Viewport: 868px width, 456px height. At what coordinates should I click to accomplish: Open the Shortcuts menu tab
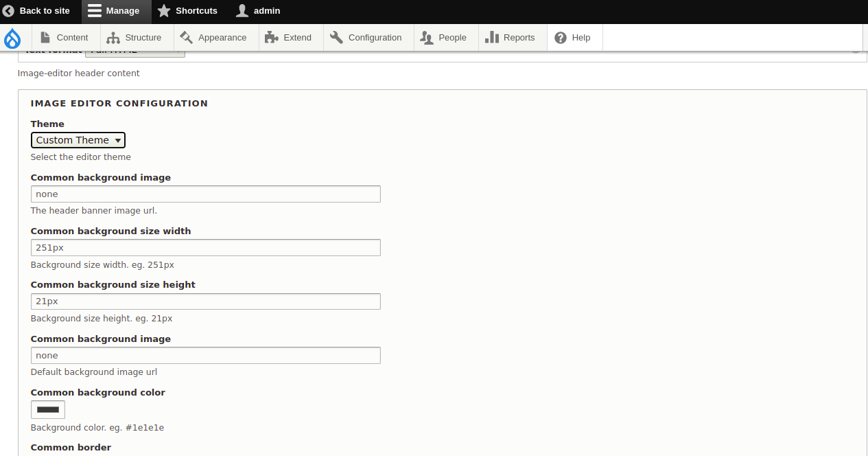point(187,11)
